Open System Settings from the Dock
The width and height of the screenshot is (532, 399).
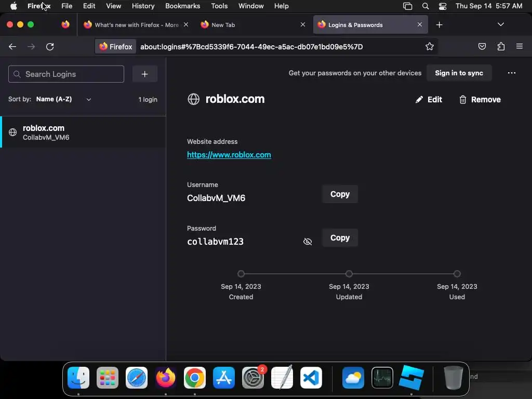[x=253, y=378]
